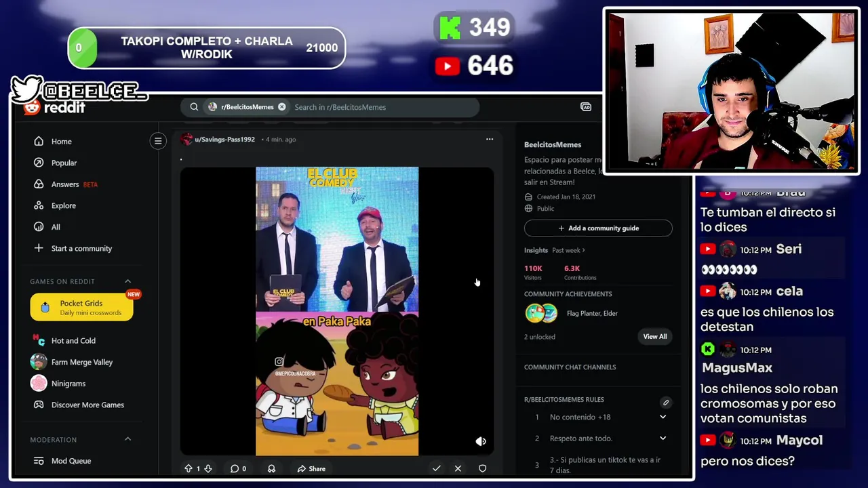Open the mod shield actions
The width and height of the screenshot is (868, 488).
(x=482, y=468)
